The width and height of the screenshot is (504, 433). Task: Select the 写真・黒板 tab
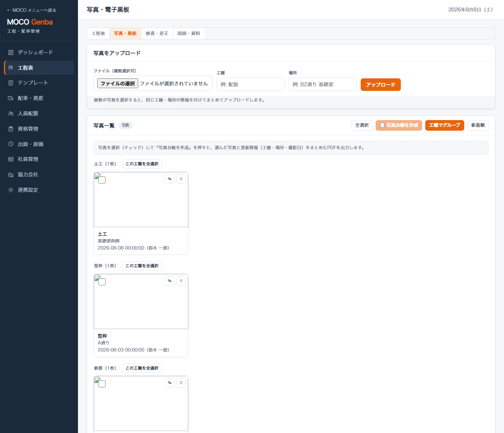click(x=125, y=33)
